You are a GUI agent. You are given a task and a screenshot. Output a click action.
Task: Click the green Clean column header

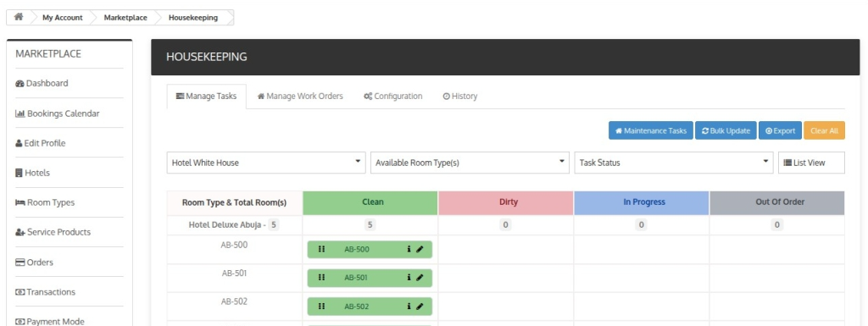[370, 202]
